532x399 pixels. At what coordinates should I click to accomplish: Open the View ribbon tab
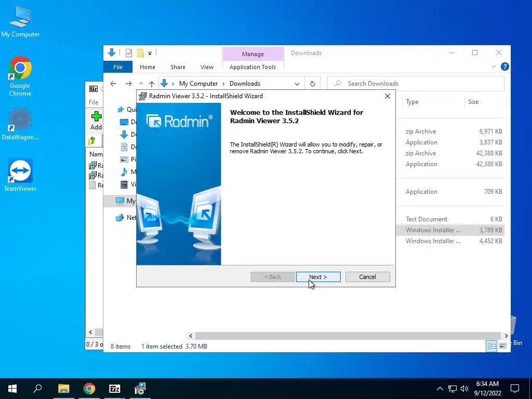click(207, 67)
